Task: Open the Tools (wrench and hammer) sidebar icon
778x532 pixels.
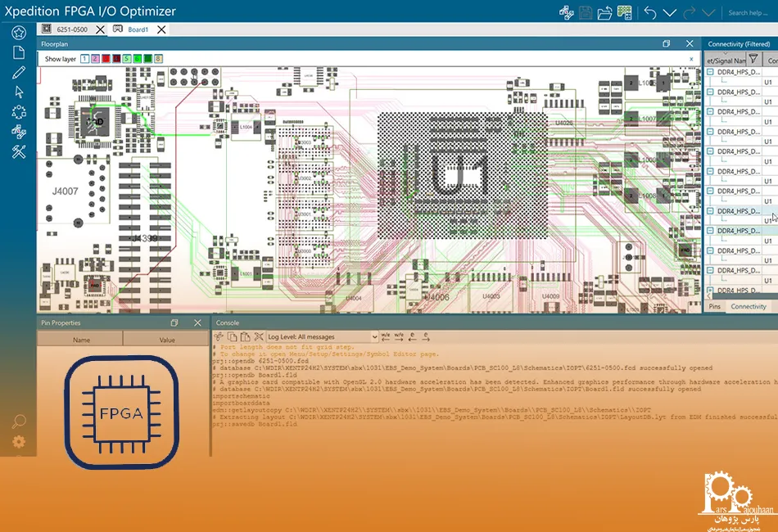Action: click(x=18, y=152)
